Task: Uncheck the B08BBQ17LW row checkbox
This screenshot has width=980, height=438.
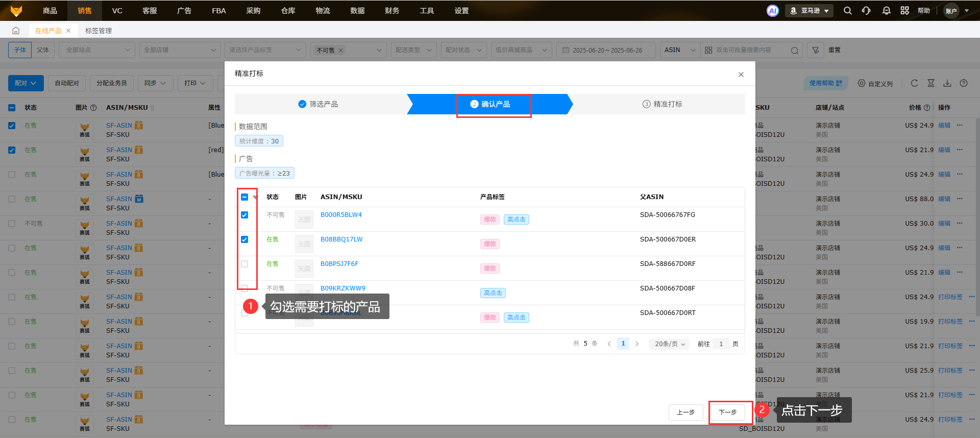Action: pos(244,239)
